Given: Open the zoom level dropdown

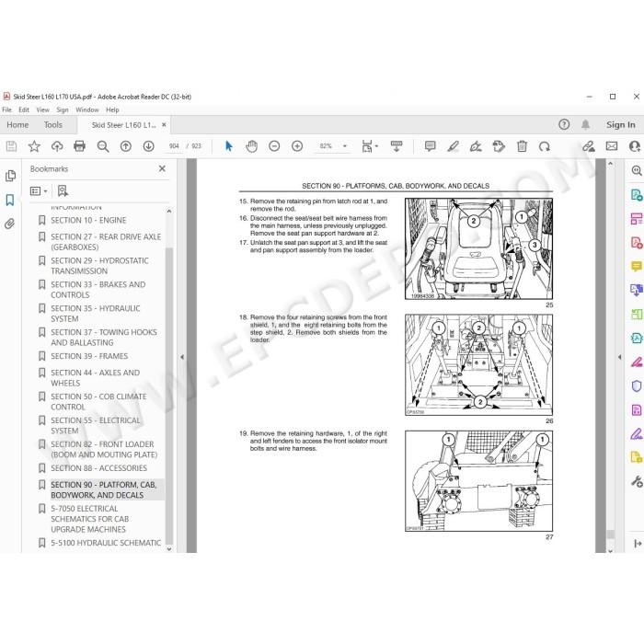Looking at the screenshot, I should click(x=345, y=146).
